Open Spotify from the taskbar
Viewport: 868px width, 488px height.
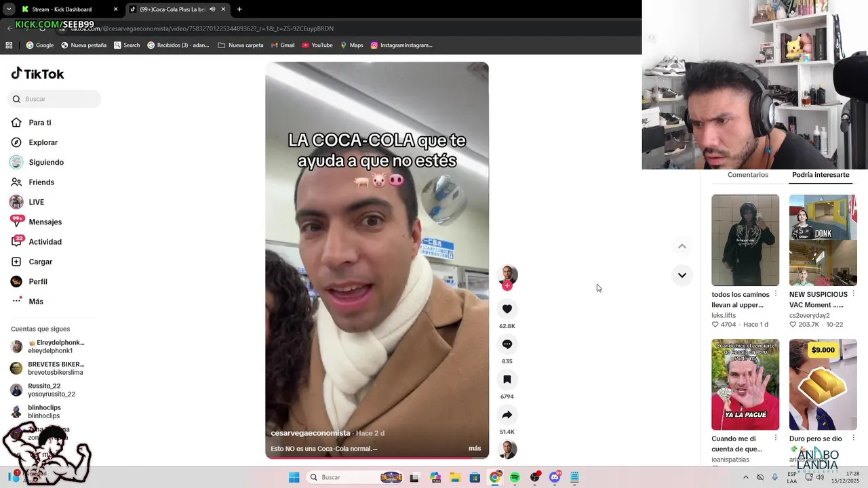515,477
